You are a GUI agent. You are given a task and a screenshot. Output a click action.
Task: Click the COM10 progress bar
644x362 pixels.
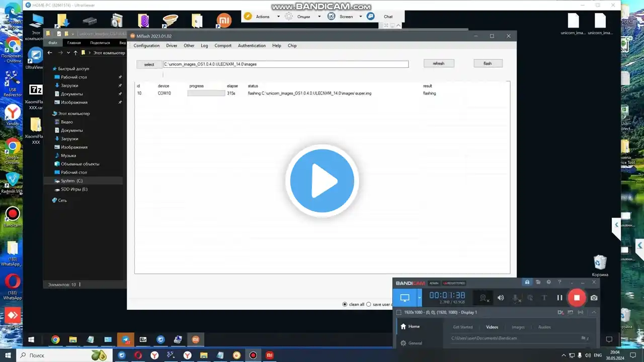(206, 93)
